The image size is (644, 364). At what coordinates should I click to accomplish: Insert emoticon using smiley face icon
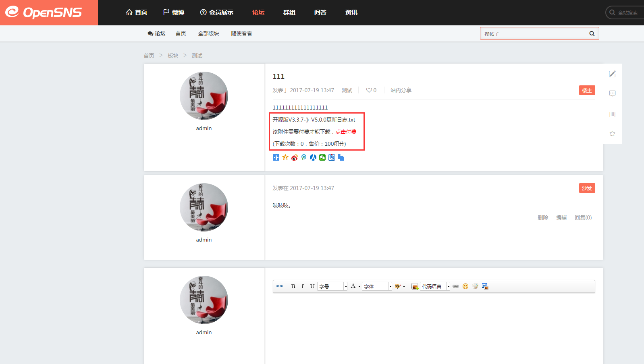(x=465, y=286)
